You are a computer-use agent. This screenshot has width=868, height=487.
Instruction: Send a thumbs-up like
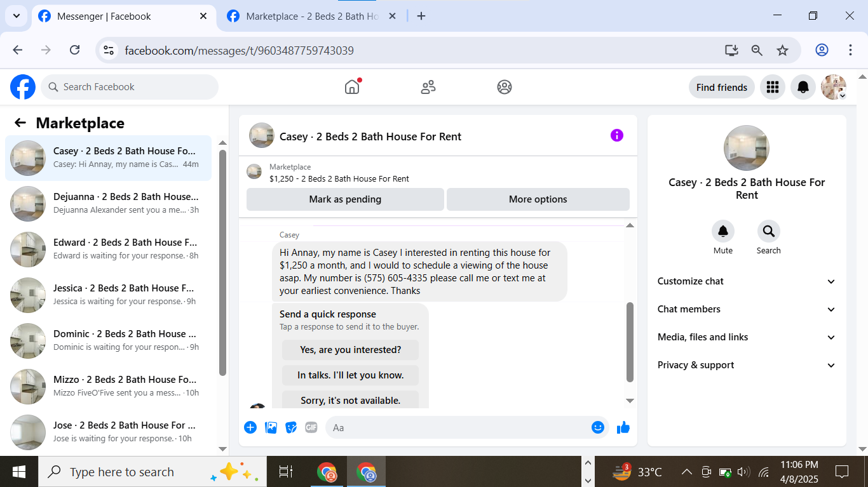(x=623, y=427)
